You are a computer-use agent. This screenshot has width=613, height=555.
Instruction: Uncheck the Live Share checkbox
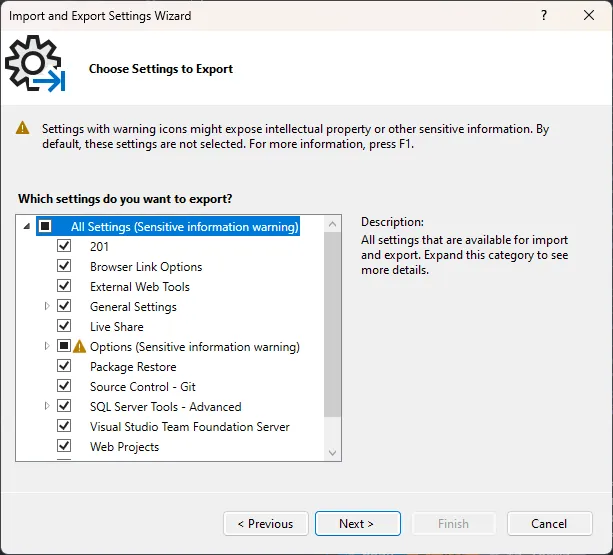(x=64, y=326)
